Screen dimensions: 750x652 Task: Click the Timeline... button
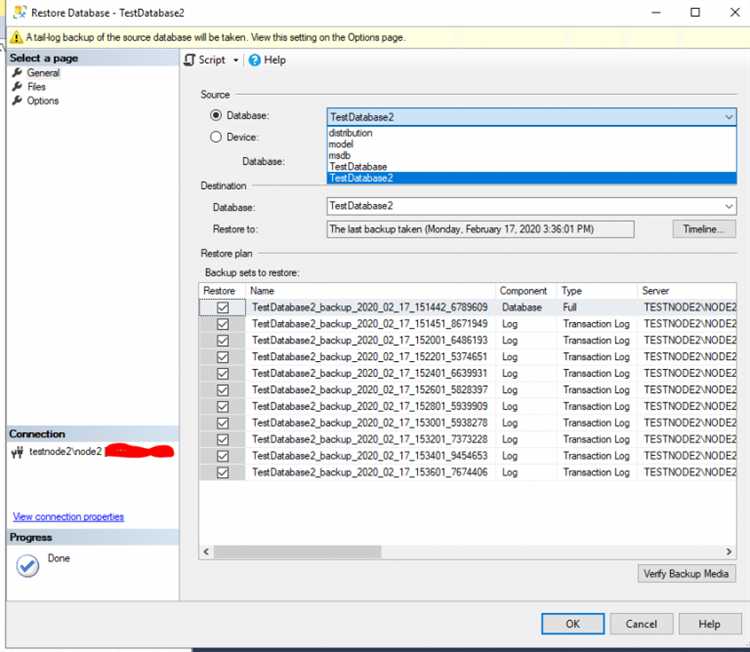point(704,229)
